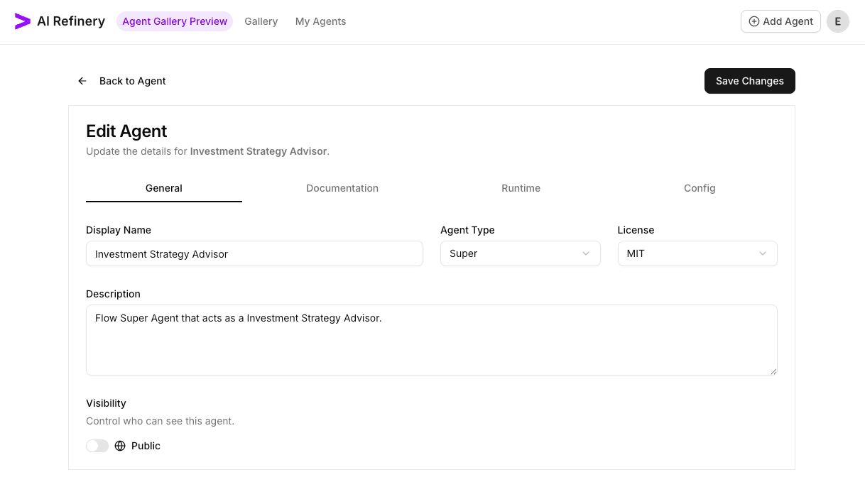The width and height of the screenshot is (865, 504).
Task: Click the AI Refinery logo icon
Action: [22, 21]
